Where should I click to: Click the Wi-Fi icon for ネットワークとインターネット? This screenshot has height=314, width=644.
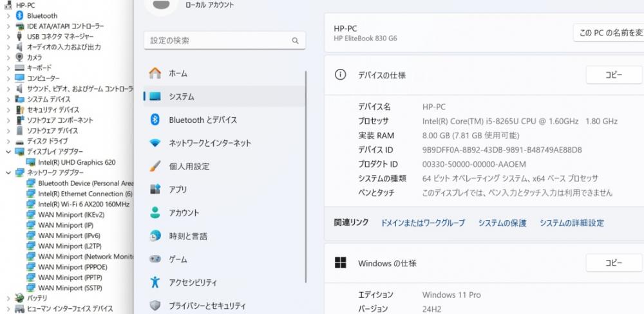click(155, 143)
